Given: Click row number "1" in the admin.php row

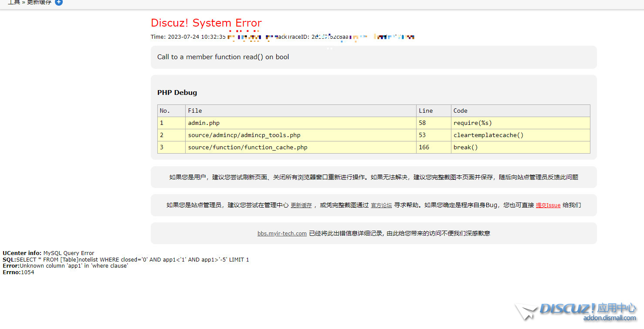Looking at the screenshot, I should click(x=171, y=123).
